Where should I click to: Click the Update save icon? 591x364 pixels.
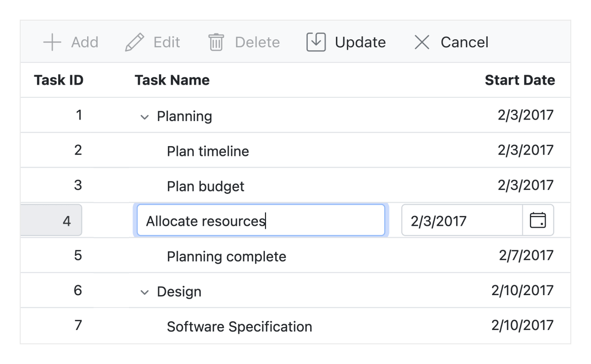[x=316, y=42]
